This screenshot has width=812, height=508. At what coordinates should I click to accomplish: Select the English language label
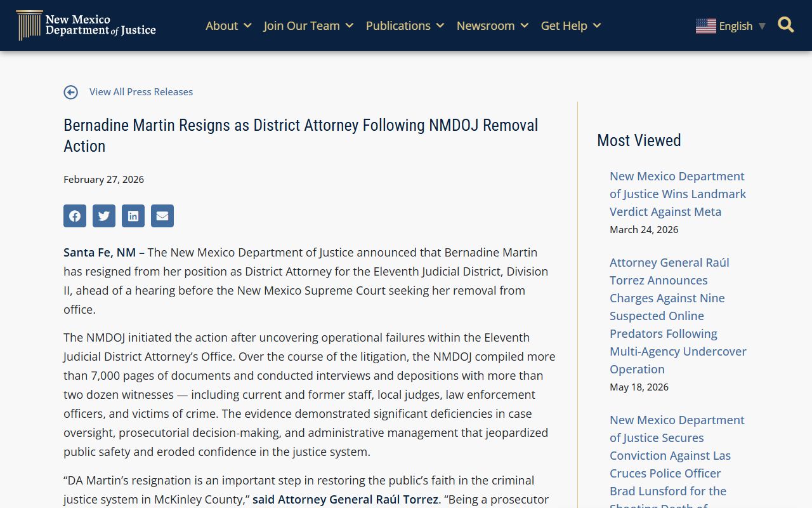pyautogui.click(x=736, y=26)
